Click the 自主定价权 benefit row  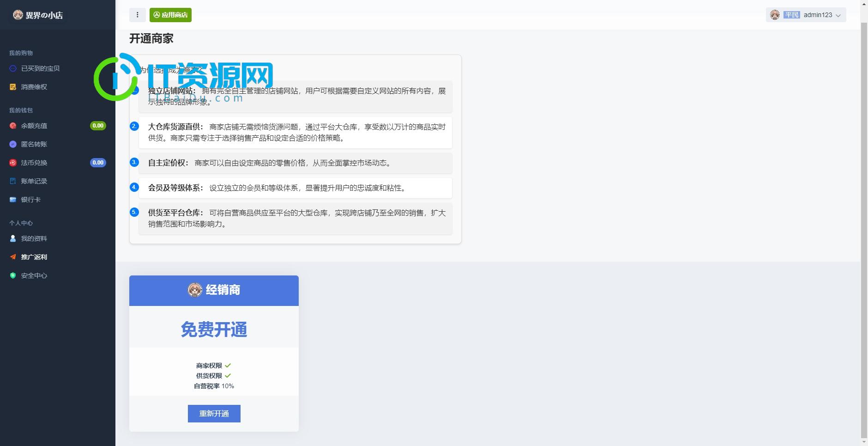coord(295,163)
